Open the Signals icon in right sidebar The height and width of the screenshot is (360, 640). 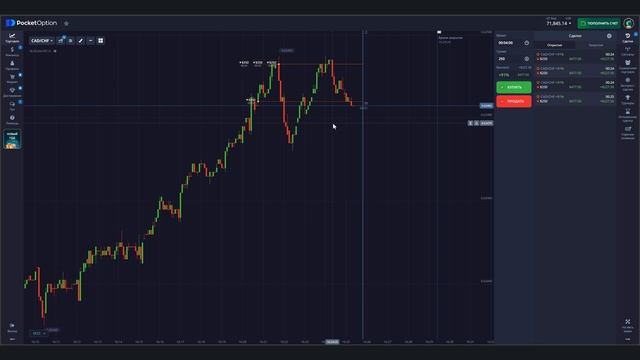tap(628, 51)
